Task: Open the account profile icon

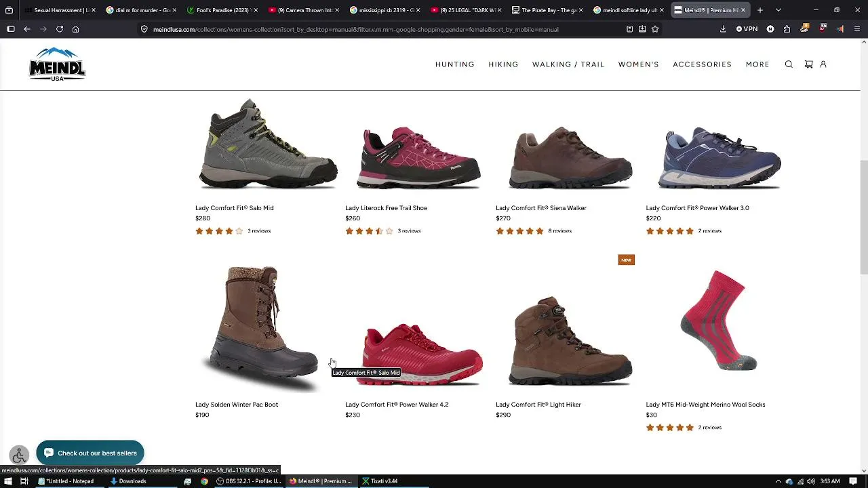Action: (823, 64)
